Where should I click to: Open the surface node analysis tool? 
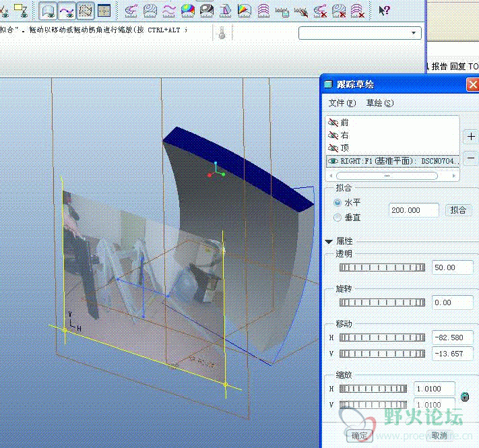[x=263, y=11]
